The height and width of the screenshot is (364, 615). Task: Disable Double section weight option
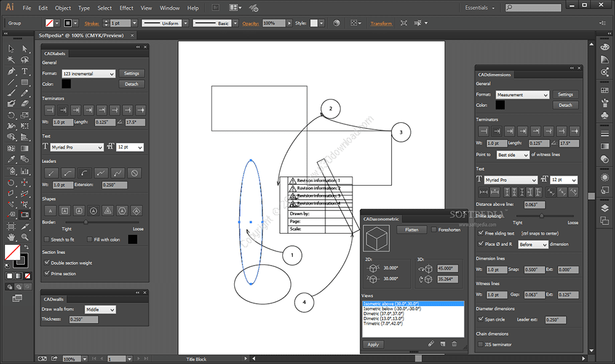pos(47,261)
